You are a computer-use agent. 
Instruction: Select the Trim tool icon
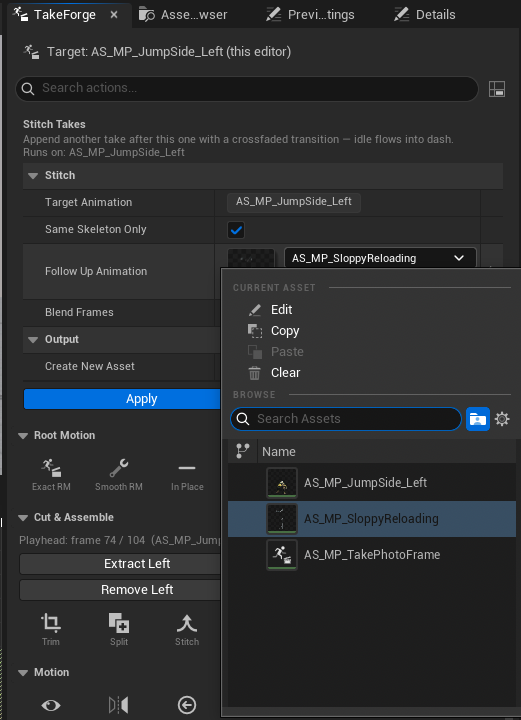[x=50, y=623]
